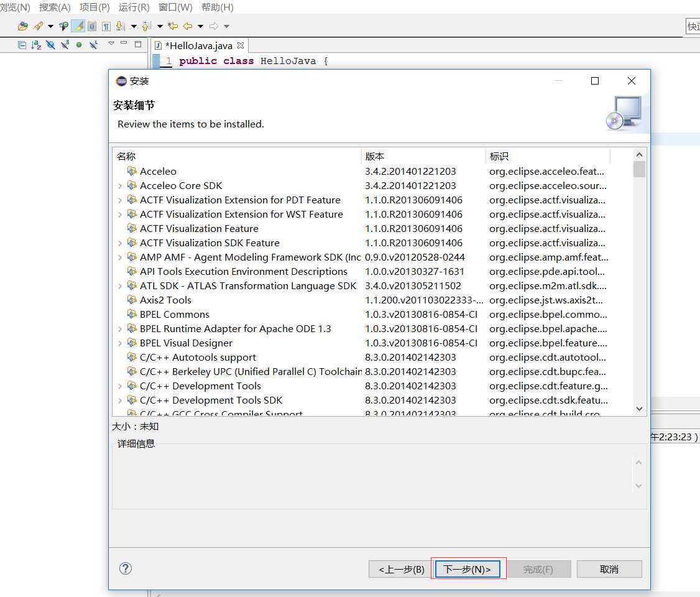Select version 3.4.0.v201305211502 cell

tap(413, 286)
